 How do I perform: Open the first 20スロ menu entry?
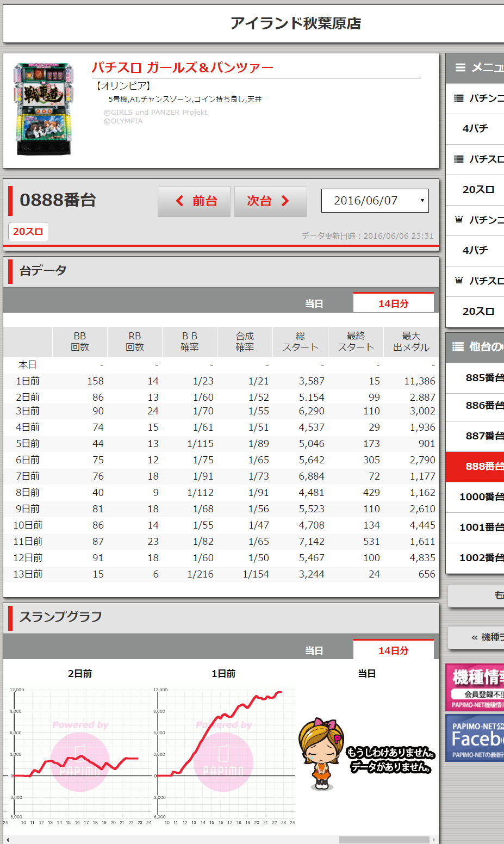475,190
